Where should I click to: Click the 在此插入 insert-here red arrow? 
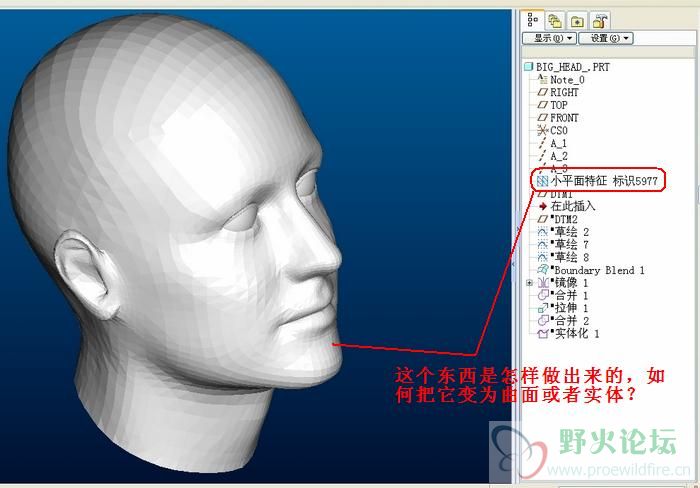pyautogui.click(x=543, y=206)
